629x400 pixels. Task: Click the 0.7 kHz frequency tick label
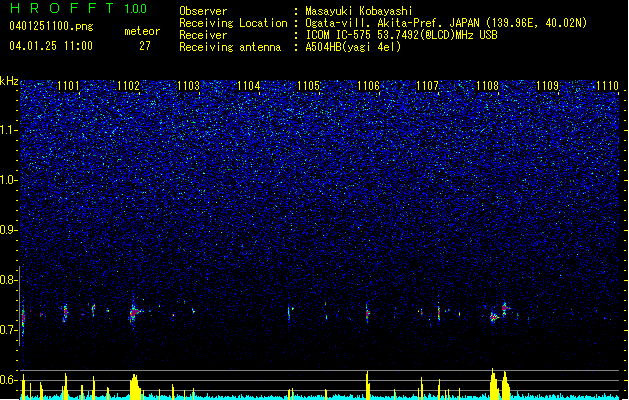click(x=8, y=330)
